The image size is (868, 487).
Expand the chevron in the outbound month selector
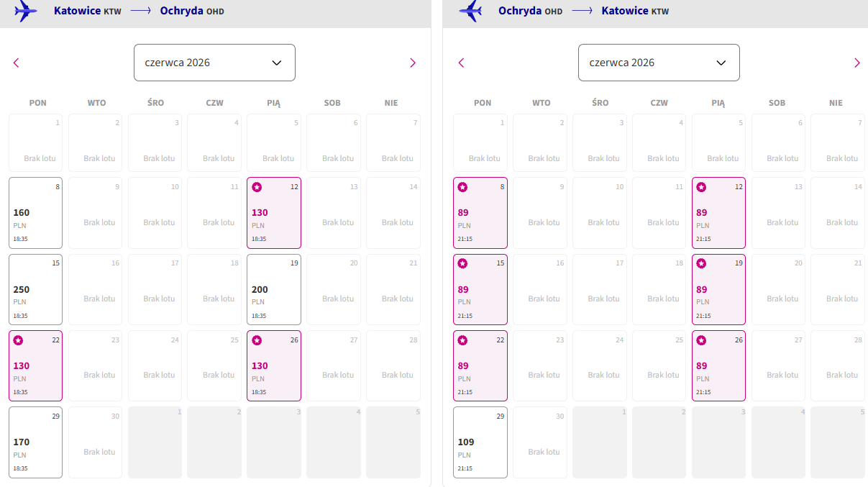[277, 63]
